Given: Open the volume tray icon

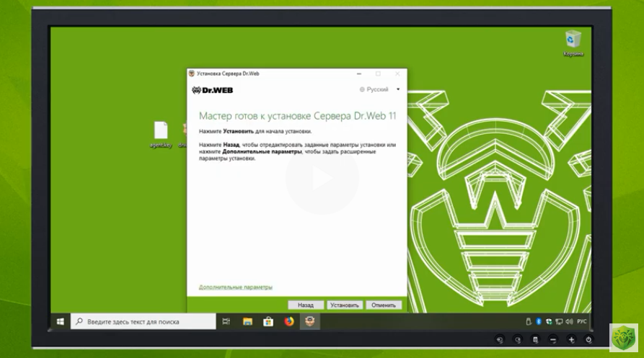Looking at the screenshot, I should tap(569, 321).
